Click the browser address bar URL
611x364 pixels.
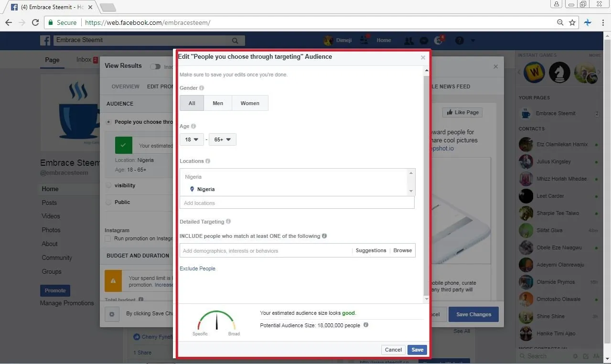pos(148,22)
